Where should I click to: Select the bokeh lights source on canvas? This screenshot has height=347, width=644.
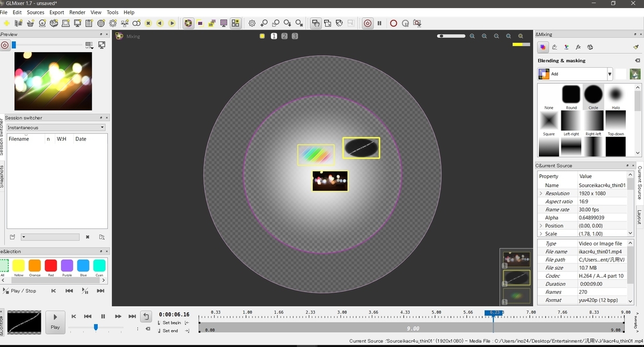pyautogui.click(x=330, y=181)
